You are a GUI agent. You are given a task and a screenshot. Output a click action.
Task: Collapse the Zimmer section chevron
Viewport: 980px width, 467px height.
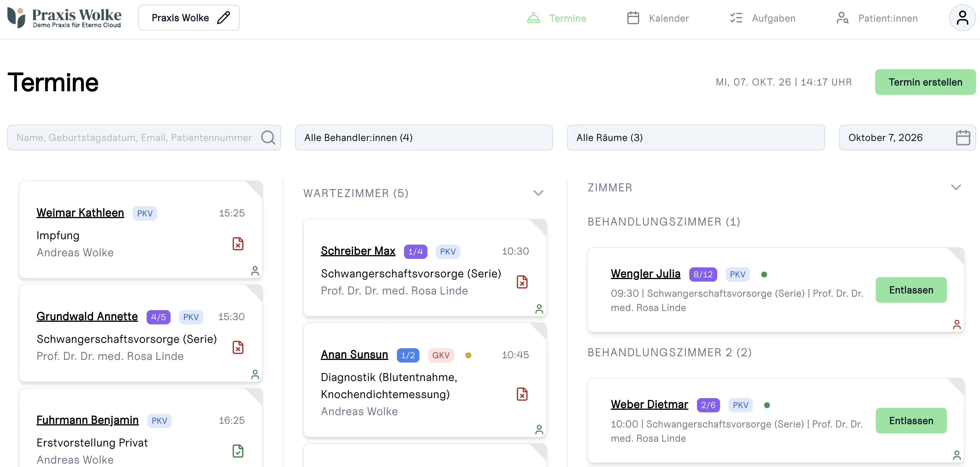coord(956,187)
